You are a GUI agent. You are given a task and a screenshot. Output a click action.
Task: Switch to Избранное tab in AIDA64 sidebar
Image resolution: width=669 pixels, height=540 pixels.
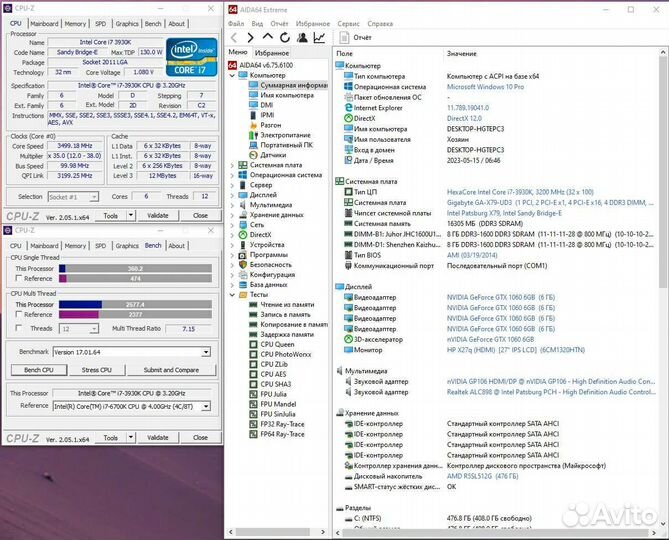pos(272,53)
